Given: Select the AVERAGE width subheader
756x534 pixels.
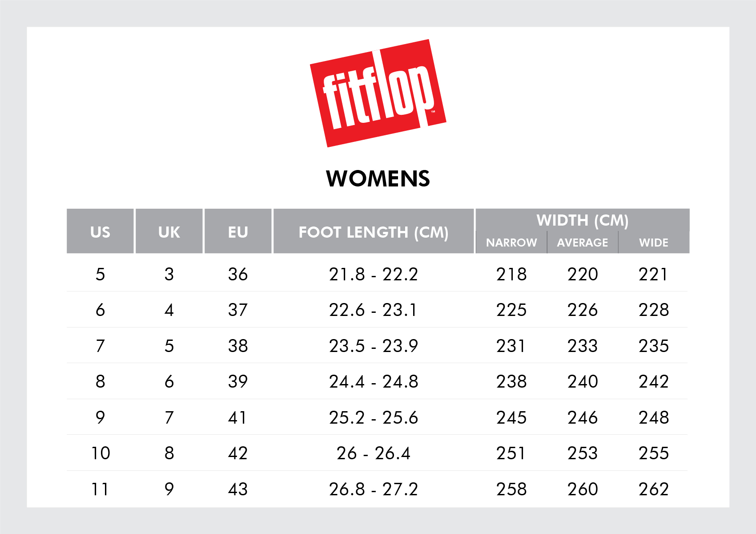Looking at the screenshot, I should 583,243.
